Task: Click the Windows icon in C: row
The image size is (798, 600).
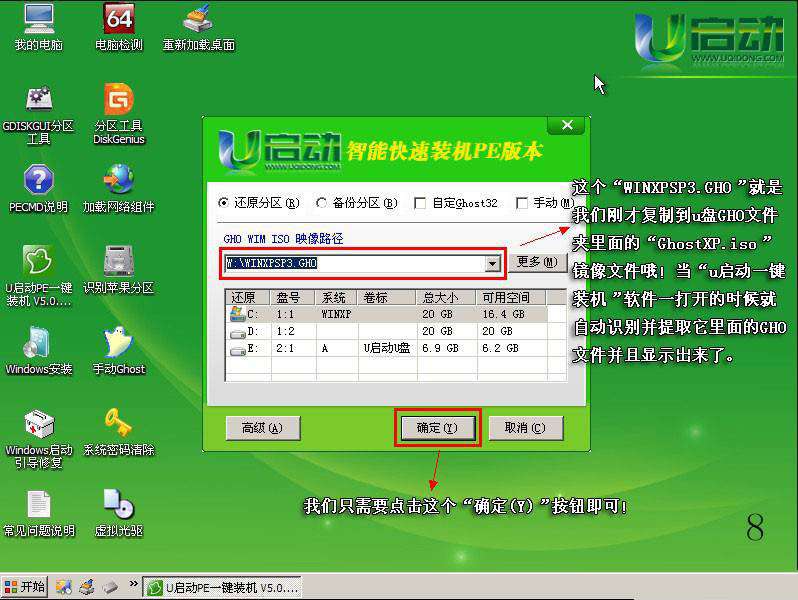Action: click(x=237, y=314)
